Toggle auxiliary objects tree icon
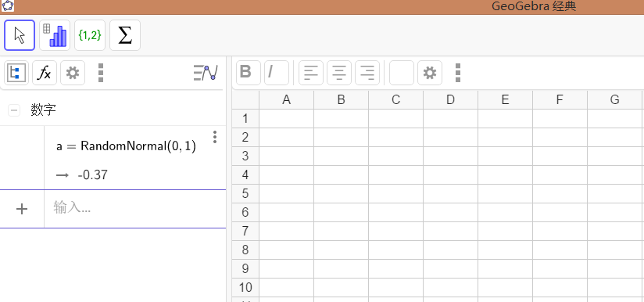The height and width of the screenshot is (302, 644). pos(16,73)
